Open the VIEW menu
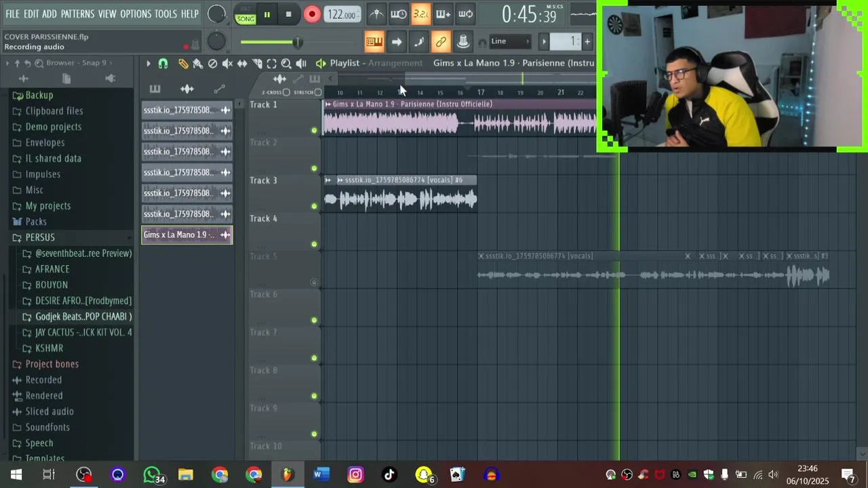 (107, 14)
